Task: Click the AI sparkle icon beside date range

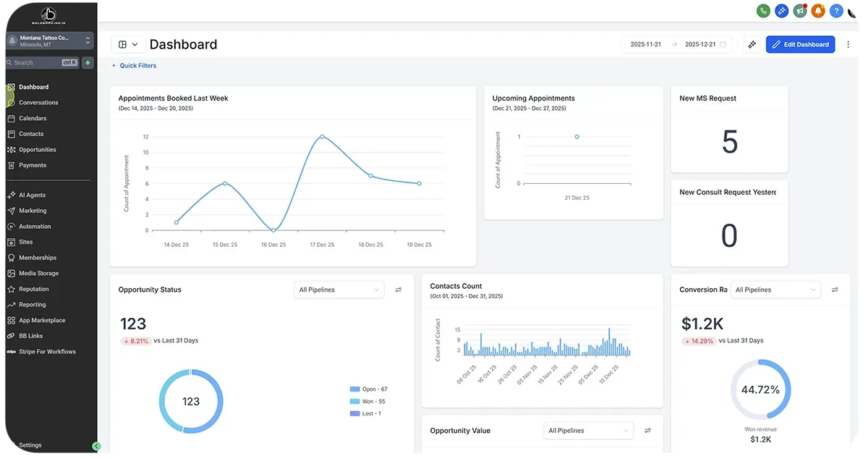Action: tap(752, 45)
